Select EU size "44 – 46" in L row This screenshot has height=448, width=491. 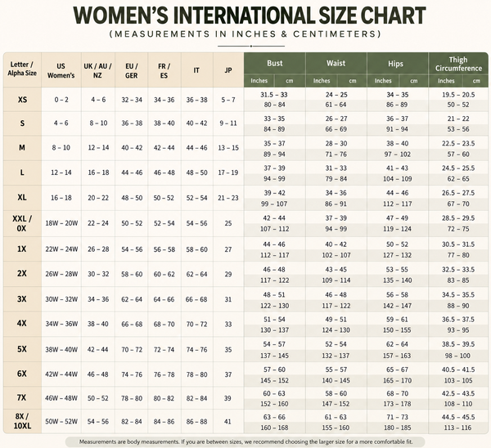click(x=132, y=172)
